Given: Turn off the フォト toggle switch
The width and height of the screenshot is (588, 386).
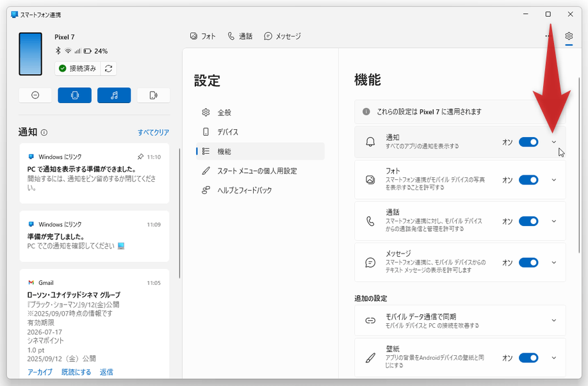Looking at the screenshot, I should click(528, 180).
